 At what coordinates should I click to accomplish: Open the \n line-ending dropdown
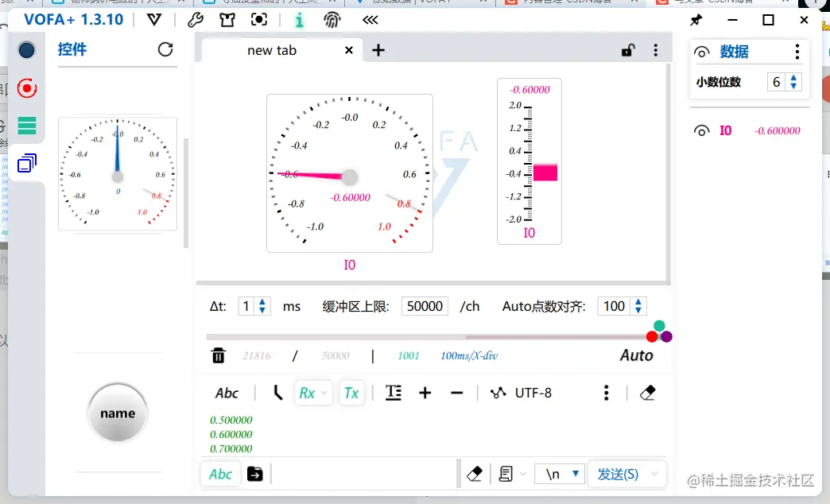pyautogui.click(x=560, y=474)
